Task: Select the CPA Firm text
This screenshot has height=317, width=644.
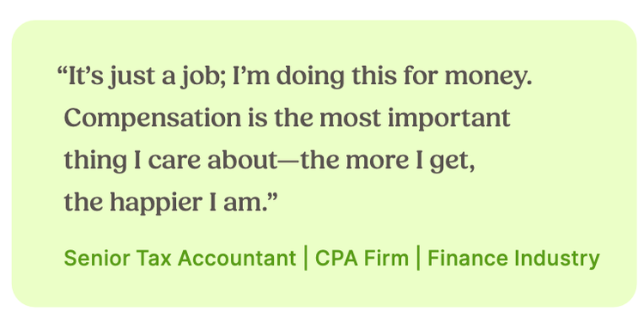Action: [361, 259]
